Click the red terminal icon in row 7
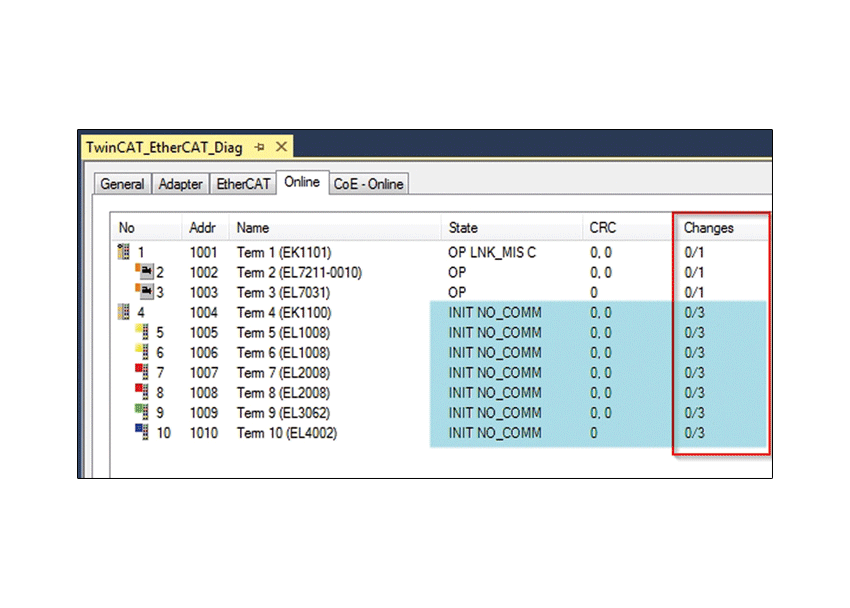Viewport: 850px width, 608px height. point(142,371)
